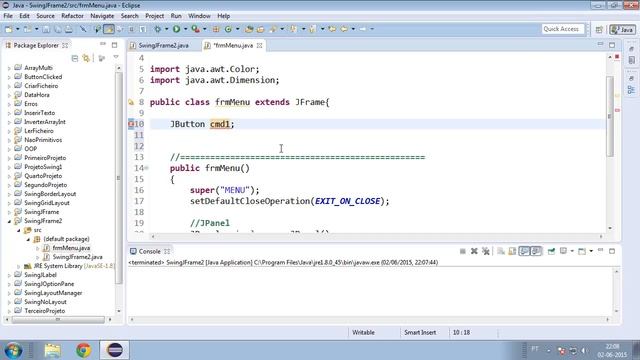Click Remove All Terminated Launches icon
The height and width of the screenshot is (360, 640).
485,251
